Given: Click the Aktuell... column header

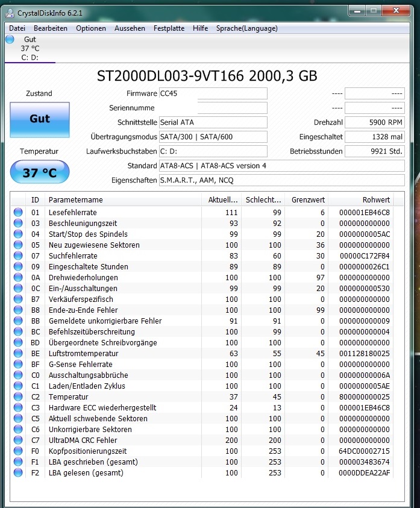Looking at the screenshot, I should (222, 200).
